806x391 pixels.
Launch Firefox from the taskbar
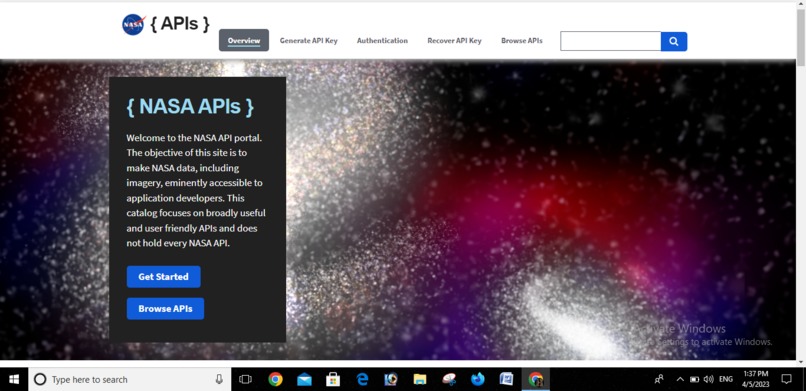pos(478,379)
